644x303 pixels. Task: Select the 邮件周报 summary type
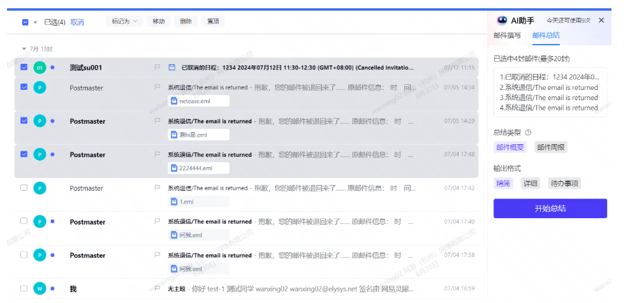(x=551, y=147)
